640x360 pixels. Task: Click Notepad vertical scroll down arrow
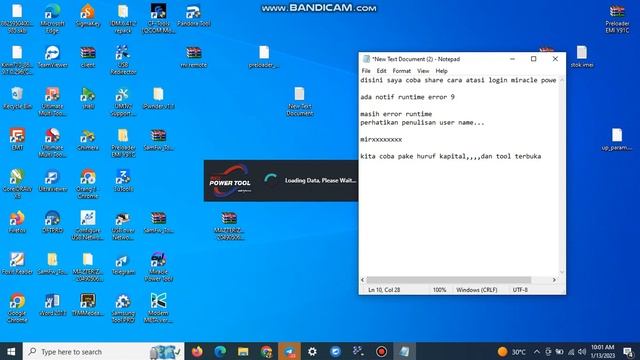pos(562,272)
